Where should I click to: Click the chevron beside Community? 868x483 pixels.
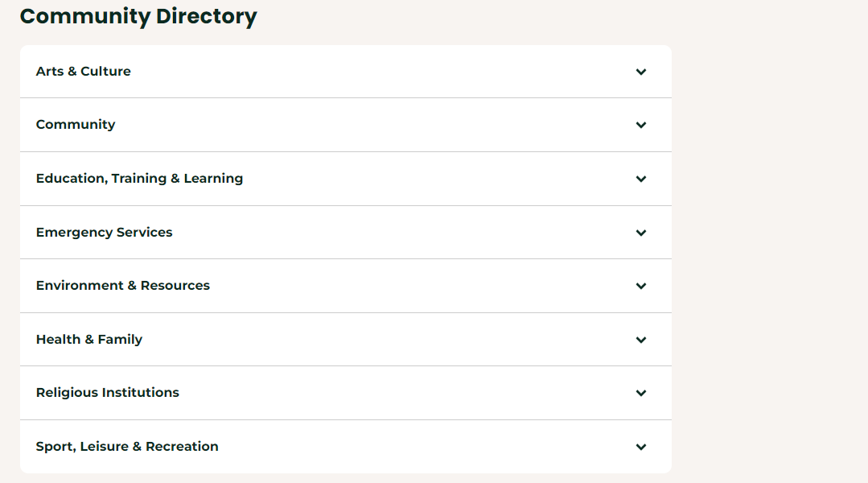click(x=641, y=125)
